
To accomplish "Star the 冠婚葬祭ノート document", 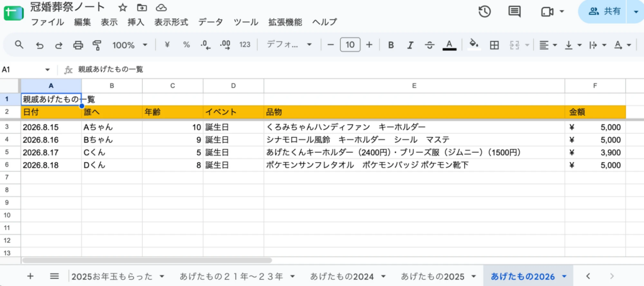I will (123, 8).
